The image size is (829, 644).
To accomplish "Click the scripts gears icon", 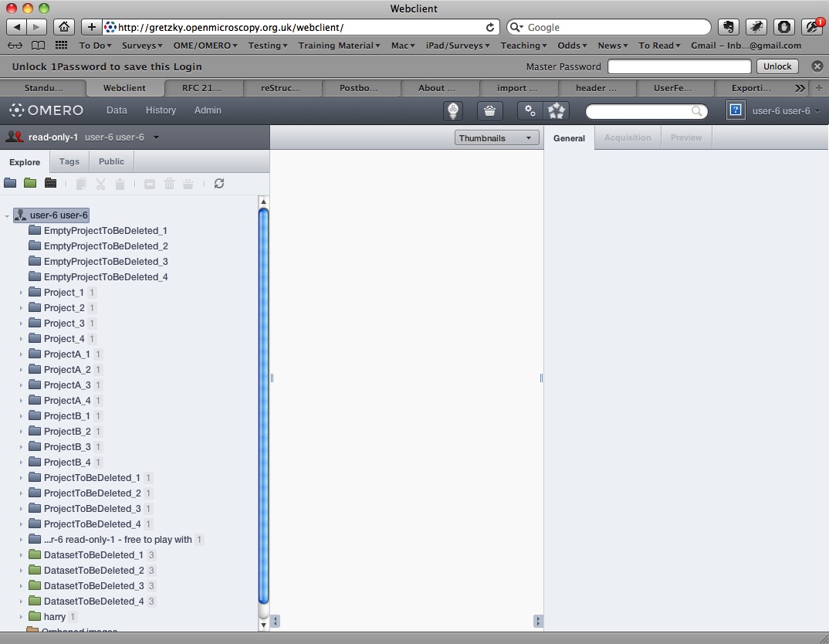I will (x=530, y=111).
